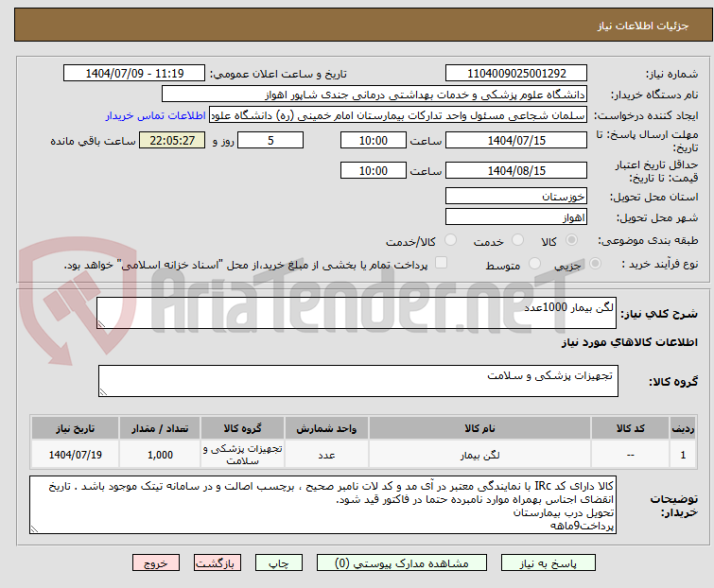The width and height of the screenshot is (714, 588).
Task: Click the گروه کالا text area
Action: coord(357,381)
